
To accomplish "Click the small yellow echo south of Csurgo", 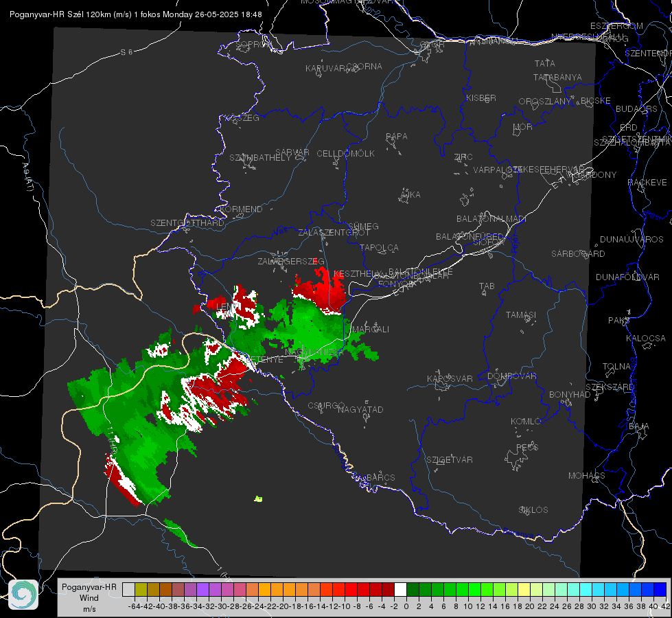I will 258,499.
